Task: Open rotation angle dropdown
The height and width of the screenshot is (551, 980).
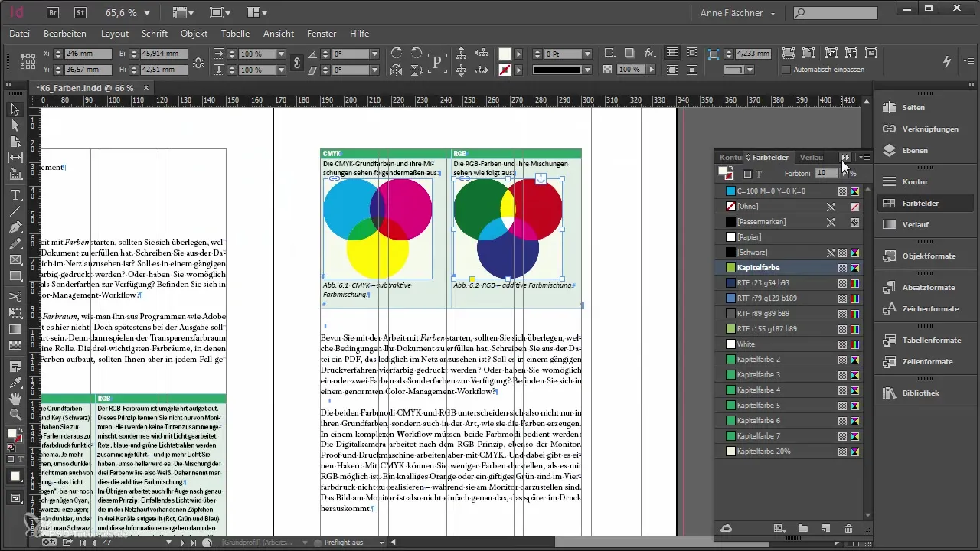Action: pyautogui.click(x=374, y=54)
